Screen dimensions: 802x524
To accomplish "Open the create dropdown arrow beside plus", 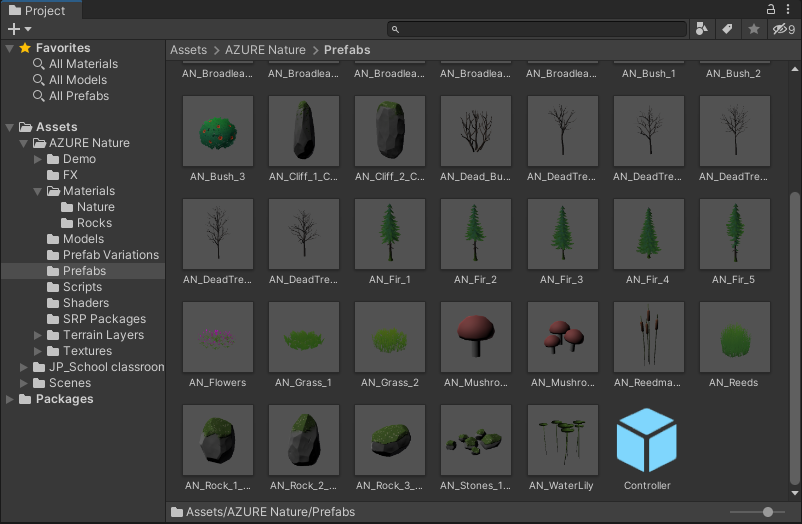I will 28,29.
